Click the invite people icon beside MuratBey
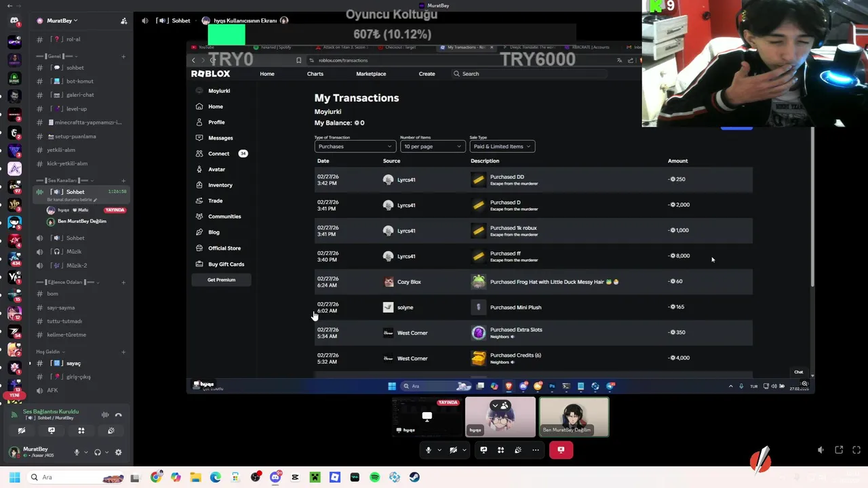 (123, 21)
